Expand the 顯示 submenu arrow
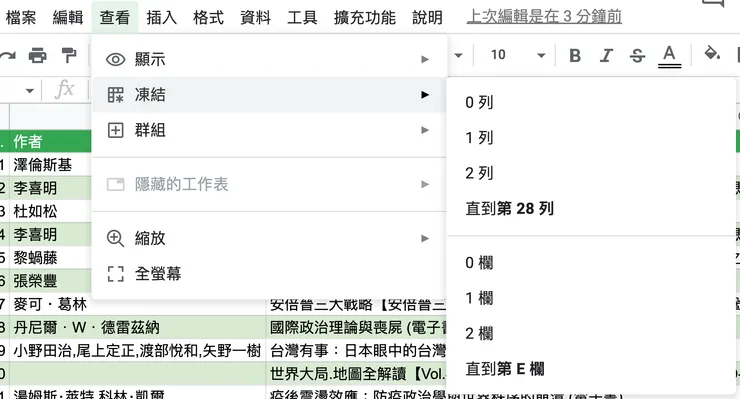740x399 pixels. click(x=425, y=59)
